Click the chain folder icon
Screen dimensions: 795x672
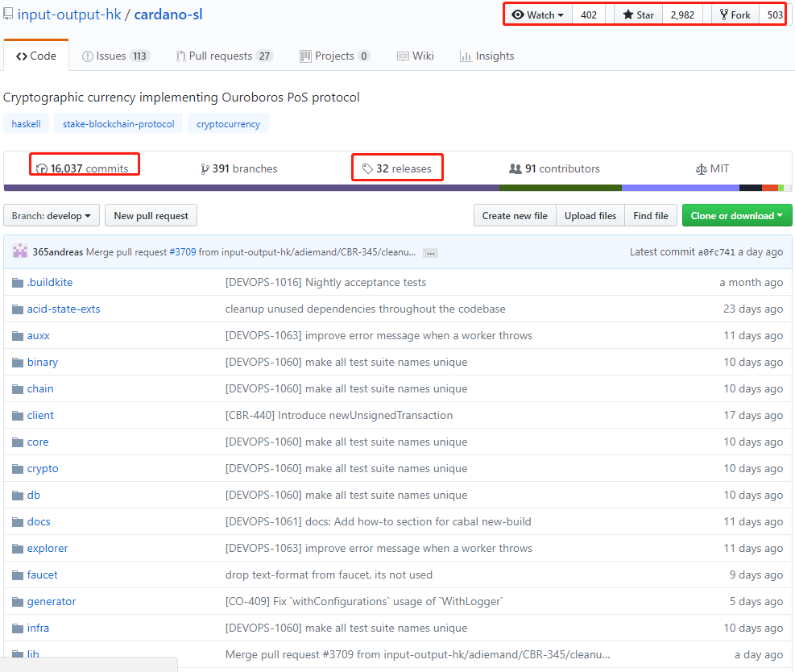pyautogui.click(x=18, y=389)
